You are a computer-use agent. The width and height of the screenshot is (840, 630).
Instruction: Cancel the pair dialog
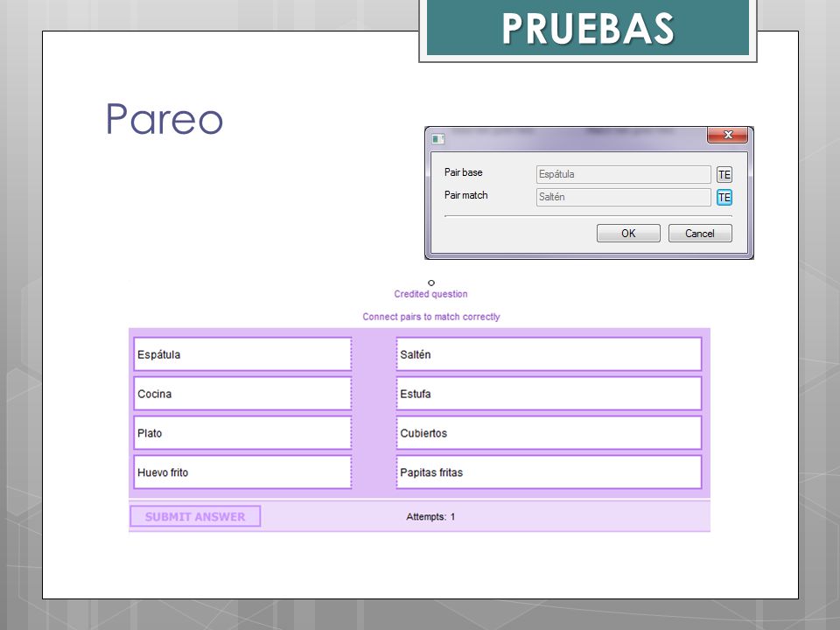(700, 233)
